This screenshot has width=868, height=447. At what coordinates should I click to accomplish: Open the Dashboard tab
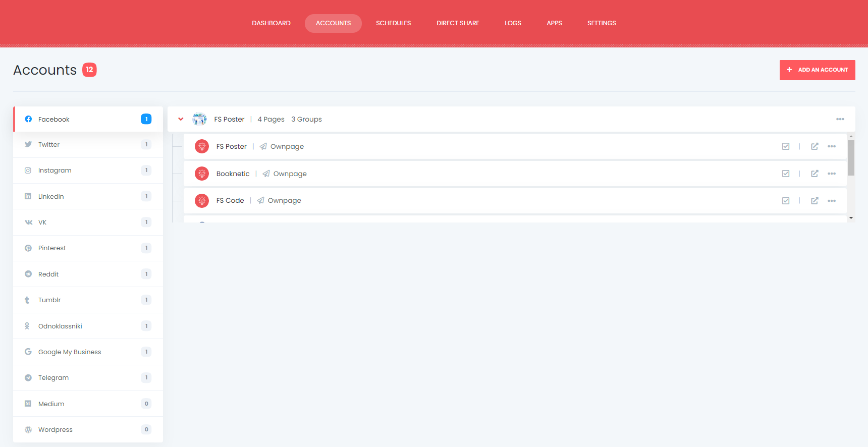(271, 23)
